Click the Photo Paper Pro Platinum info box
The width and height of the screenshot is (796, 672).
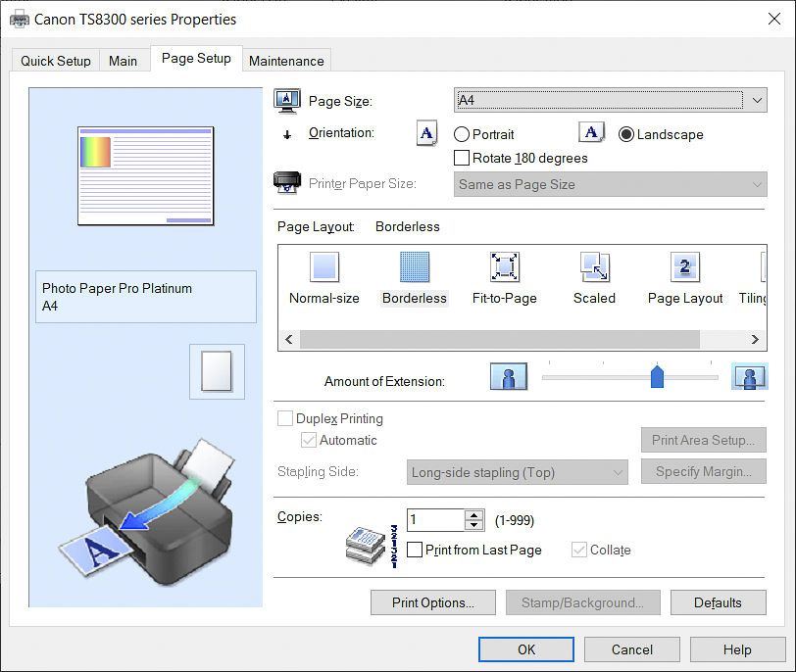point(146,297)
